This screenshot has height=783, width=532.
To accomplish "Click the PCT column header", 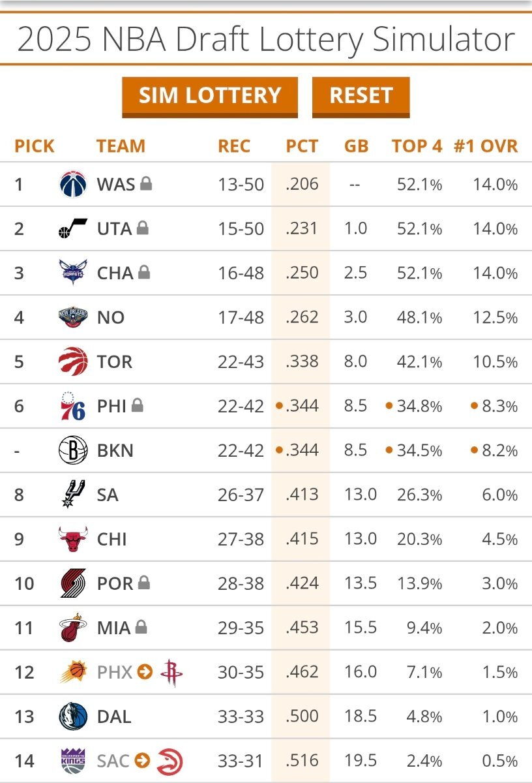I will 302,146.
